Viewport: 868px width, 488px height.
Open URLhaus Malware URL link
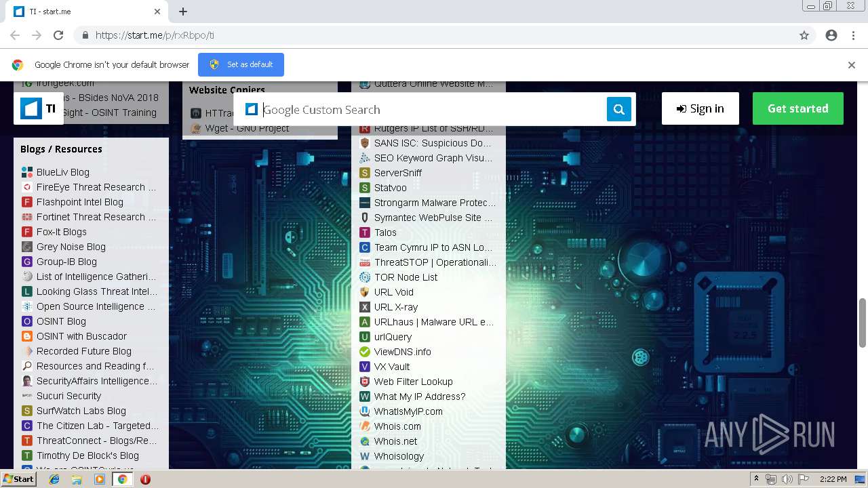(x=434, y=322)
